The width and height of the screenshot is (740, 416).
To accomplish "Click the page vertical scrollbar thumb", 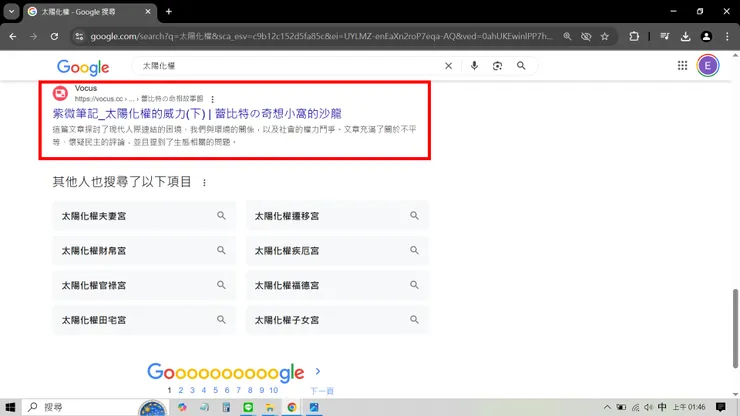I will pos(735,329).
